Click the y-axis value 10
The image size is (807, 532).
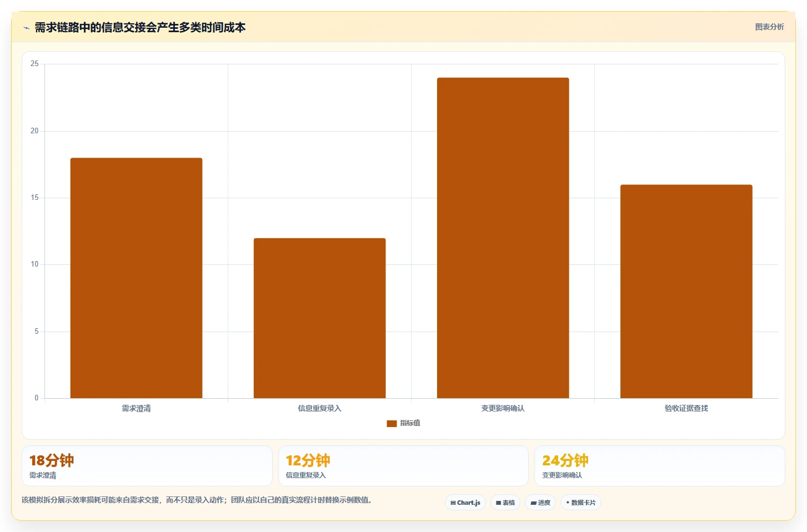(x=34, y=264)
